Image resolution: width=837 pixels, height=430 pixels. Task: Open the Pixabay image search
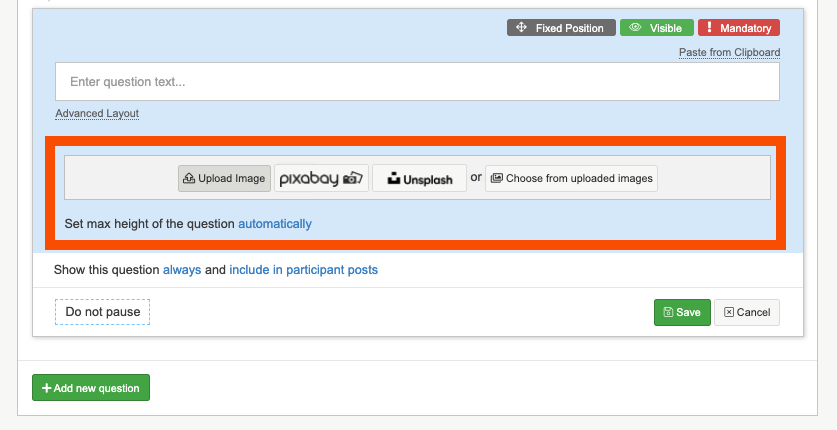coord(321,178)
